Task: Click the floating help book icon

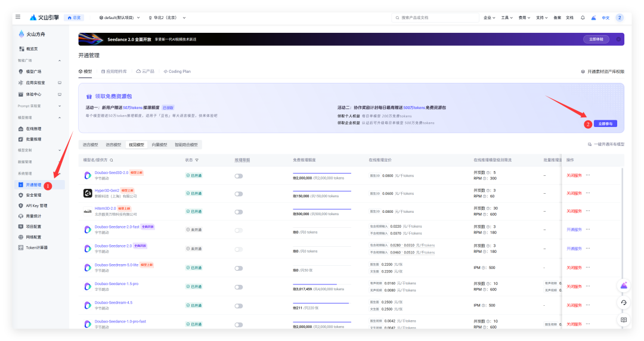Action: coord(624,320)
